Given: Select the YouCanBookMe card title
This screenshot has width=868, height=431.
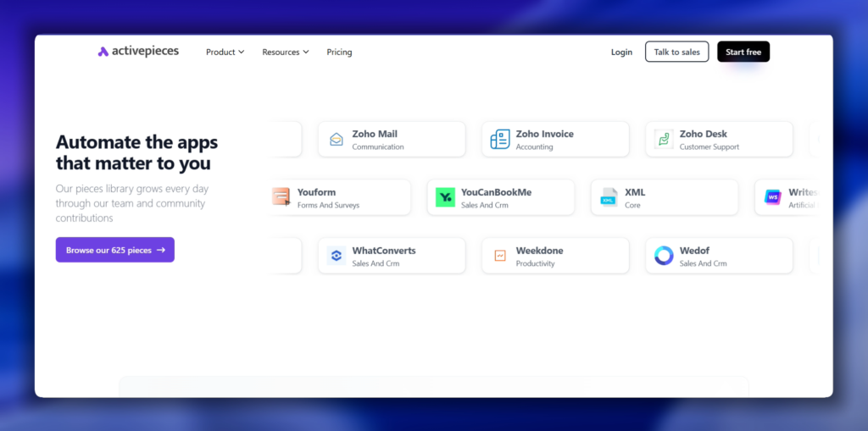Looking at the screenshot, I should (x=496, y=192).
